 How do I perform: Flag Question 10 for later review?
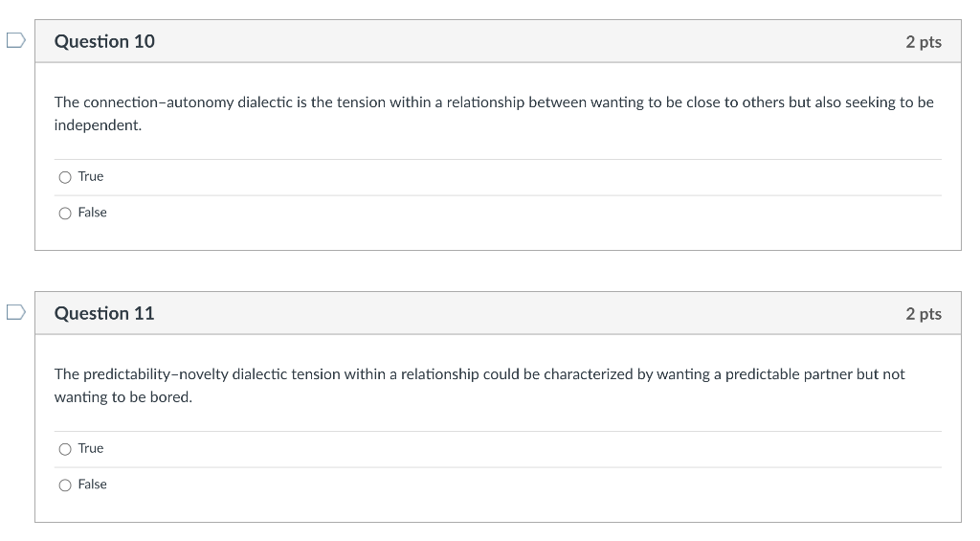pos(15,40)
